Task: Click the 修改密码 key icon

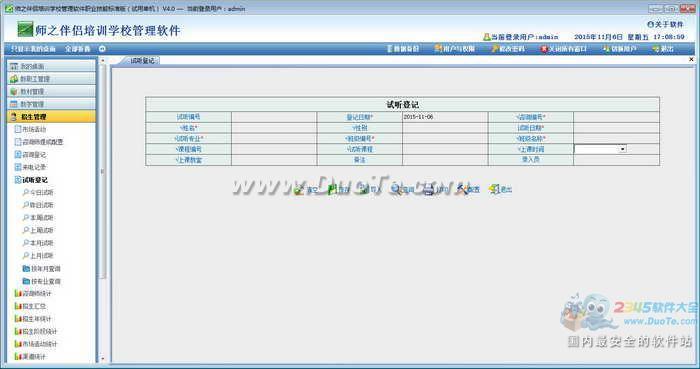Action: pos(495,49)
